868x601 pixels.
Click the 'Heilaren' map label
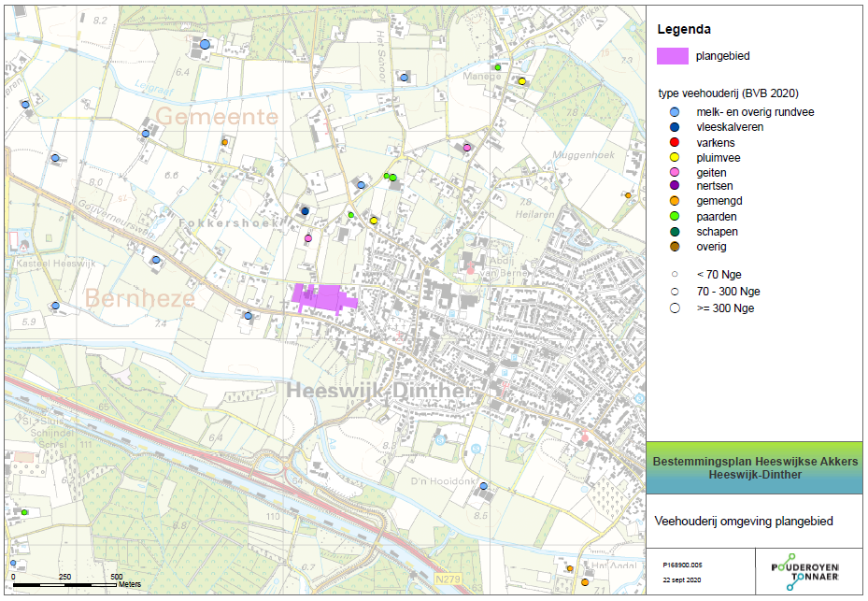[x=534, y=214]
